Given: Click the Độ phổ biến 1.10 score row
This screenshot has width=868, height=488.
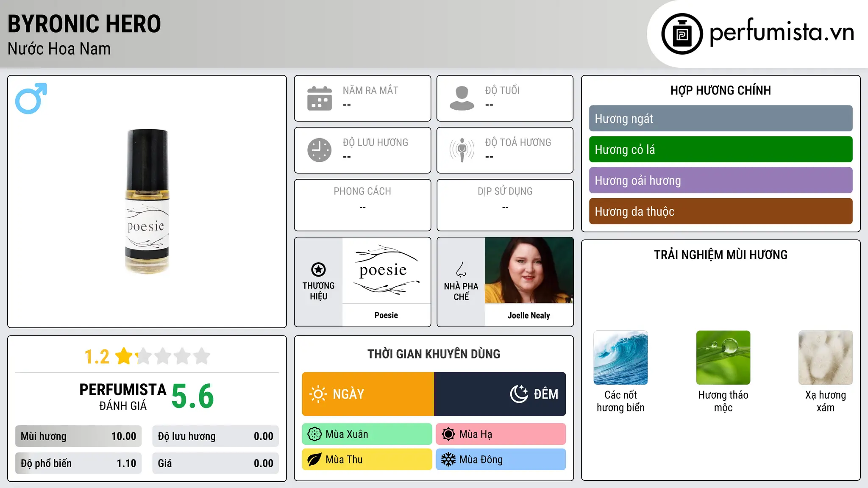Looking at the screenshot, I should click(78, 463).
